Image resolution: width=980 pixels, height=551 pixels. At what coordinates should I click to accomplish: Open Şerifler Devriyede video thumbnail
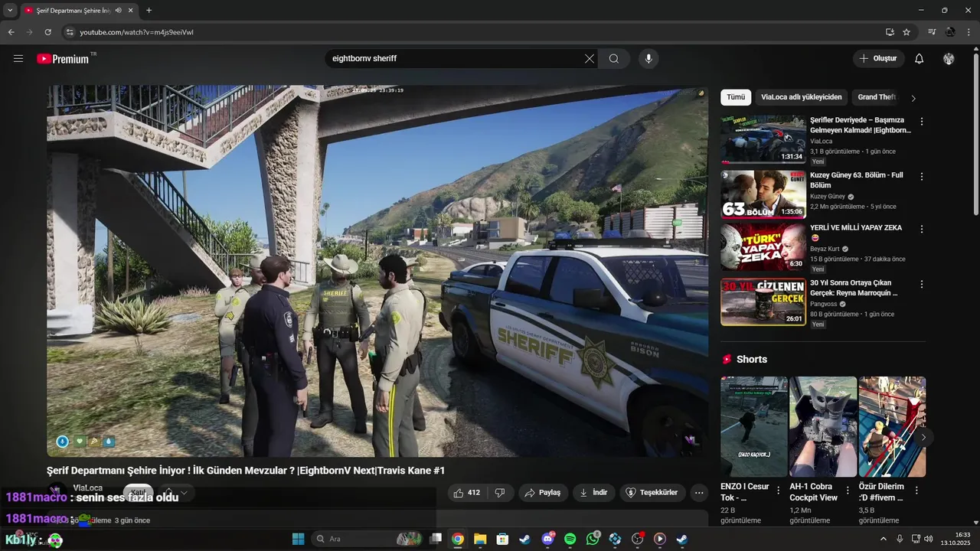[763, 139]
